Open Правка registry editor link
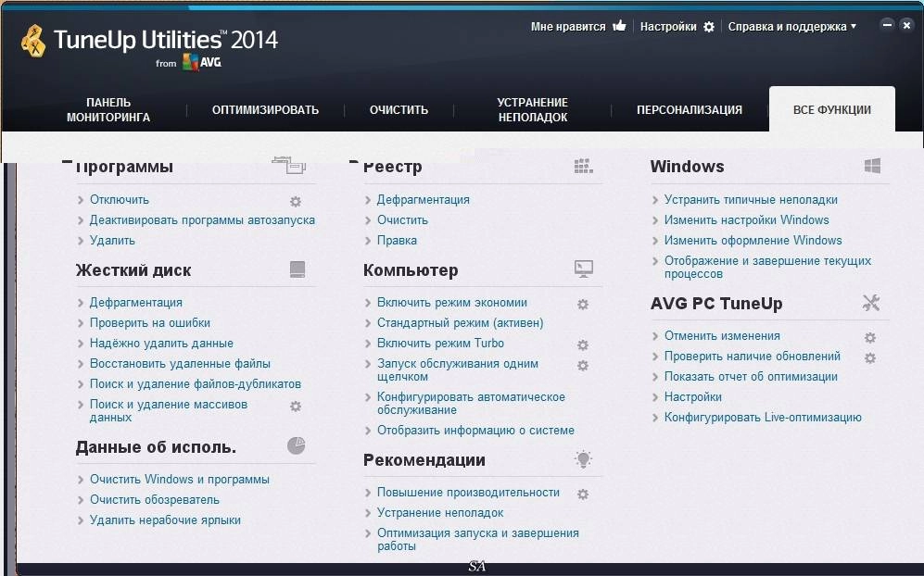Image resolution: width=924 pixels, height=576 pixels. [x=398, y=240]
